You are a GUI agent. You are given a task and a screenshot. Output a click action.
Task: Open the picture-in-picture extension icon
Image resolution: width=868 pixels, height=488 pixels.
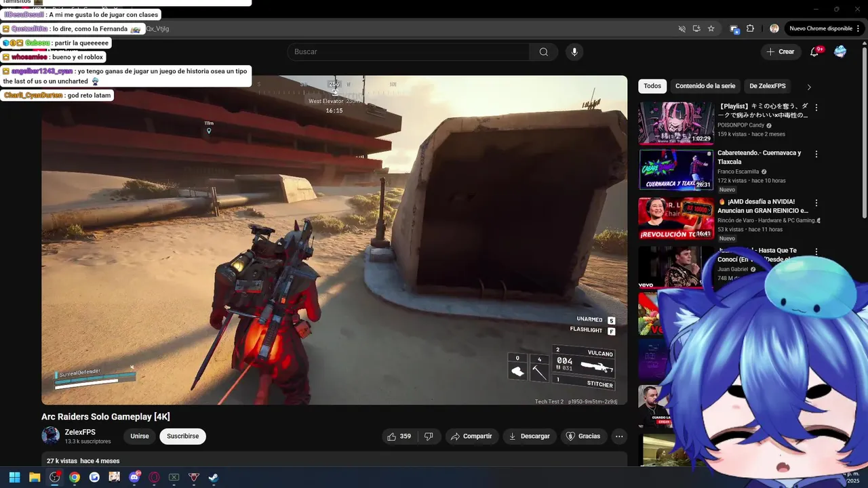(x=734, y=28)
